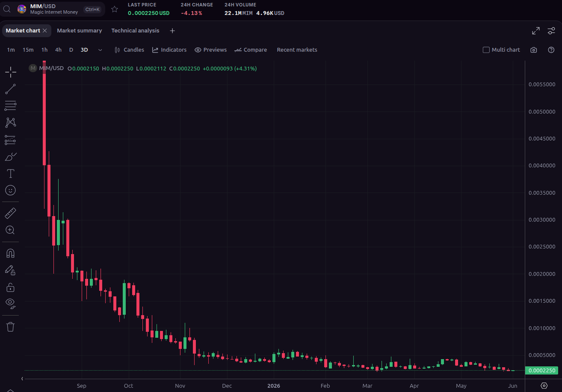Open the long/short position prediction tool
The width and height of the screenshot is (562, 392).
[10, 139]
